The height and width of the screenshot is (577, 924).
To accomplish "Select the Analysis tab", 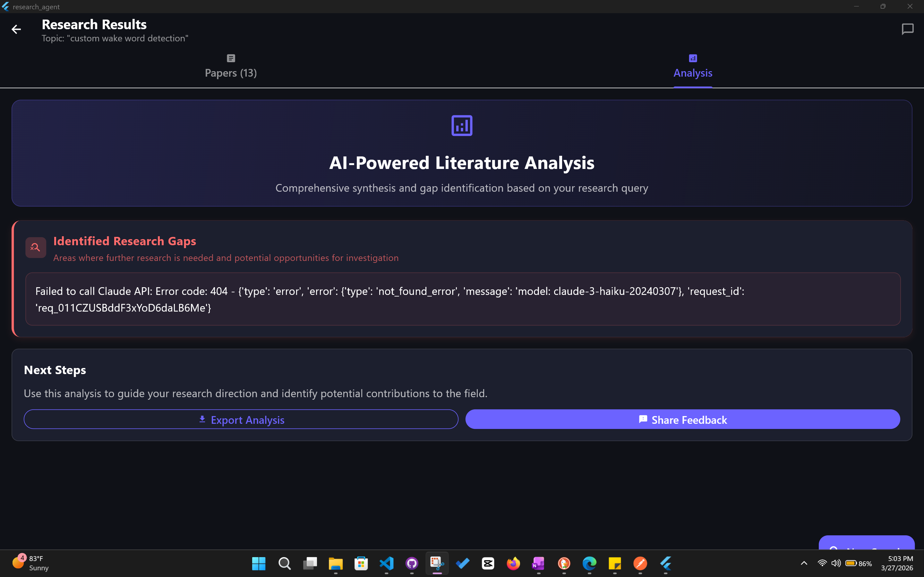I will [693, 66].
